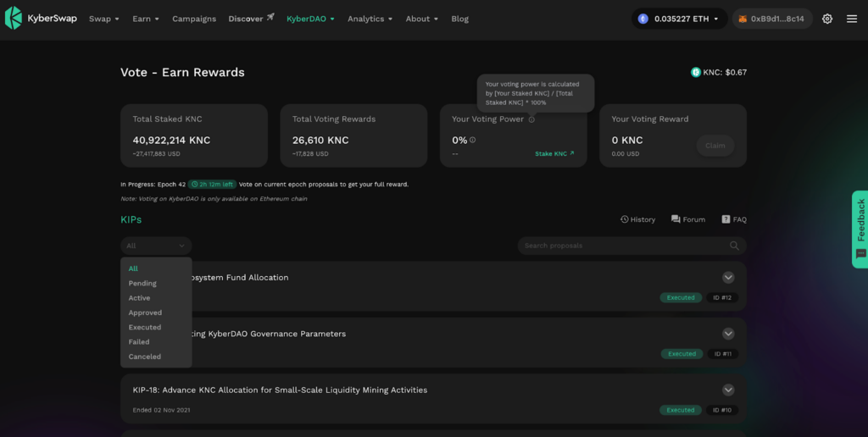This screenshot has width=868, height=437.
Task: Click the info icon beside 0%
Action: coord(472,140)
